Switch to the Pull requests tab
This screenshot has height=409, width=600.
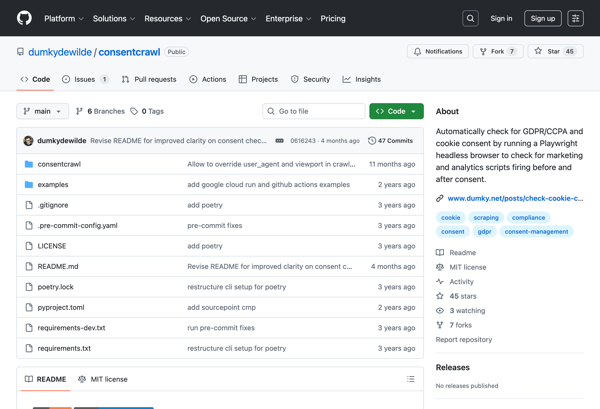point(148,79)
